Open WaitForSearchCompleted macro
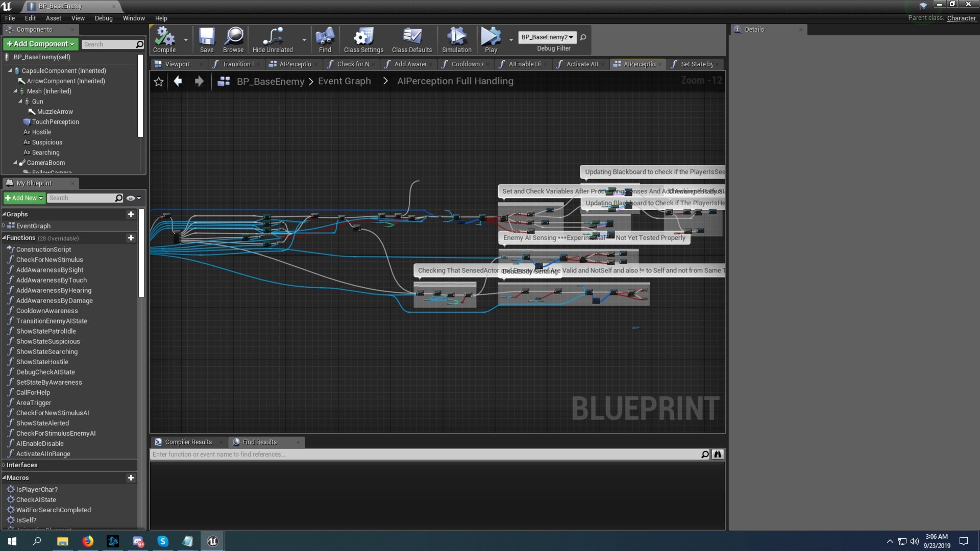Screen dimensions: 980x551 (54, 510)
